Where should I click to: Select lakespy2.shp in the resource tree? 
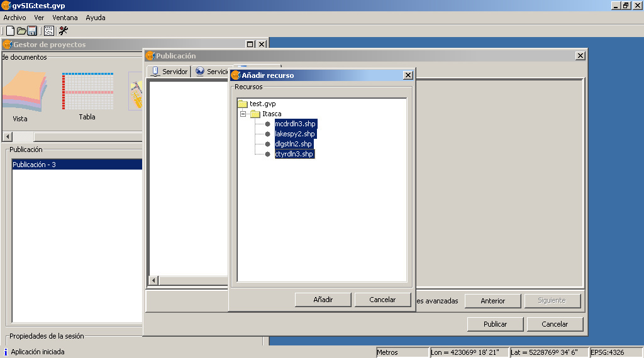(x=295, y=134)
